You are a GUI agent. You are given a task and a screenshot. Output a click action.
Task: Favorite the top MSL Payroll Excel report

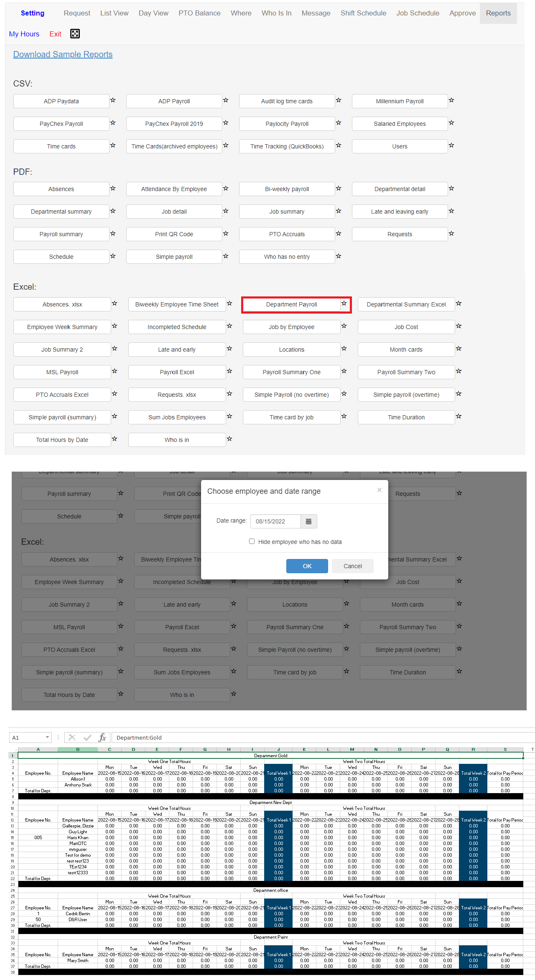[115, 371]
